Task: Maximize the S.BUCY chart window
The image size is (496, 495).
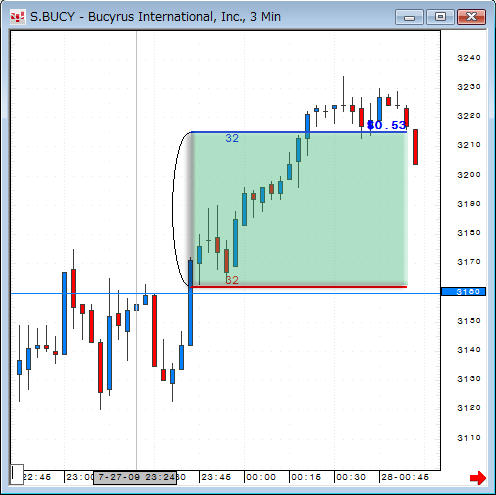Action: coord(440,17)
